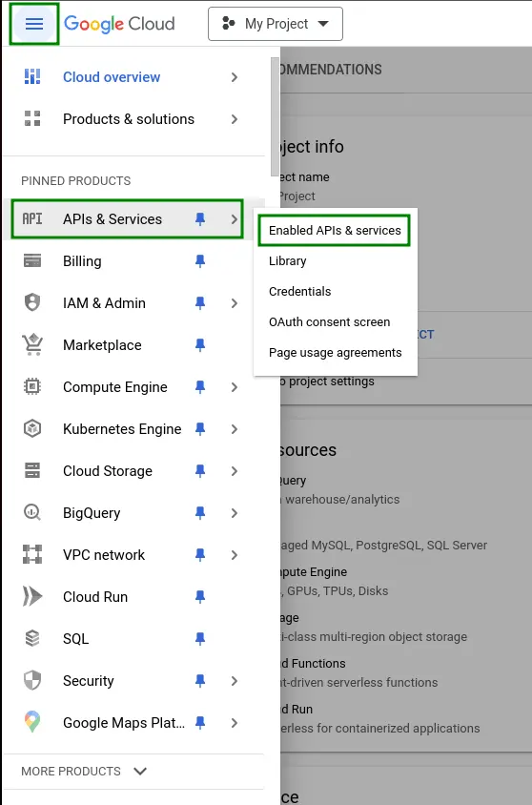Click the navigation menu scrollbar thumb
This screenshot has width=532, height=805.
[275, 116]
